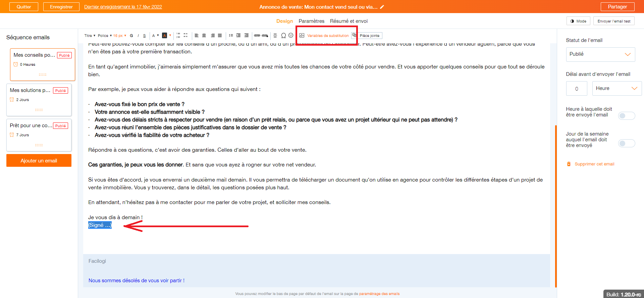Open the Police font dropdown
The width and height of the screenshot is (644, 298).
click(105, 36)
